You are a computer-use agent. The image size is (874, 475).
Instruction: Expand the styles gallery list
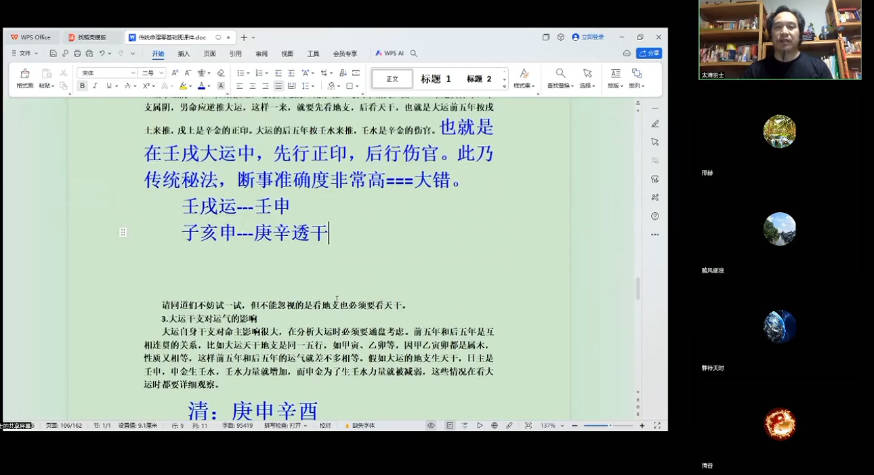coord(504,84)
